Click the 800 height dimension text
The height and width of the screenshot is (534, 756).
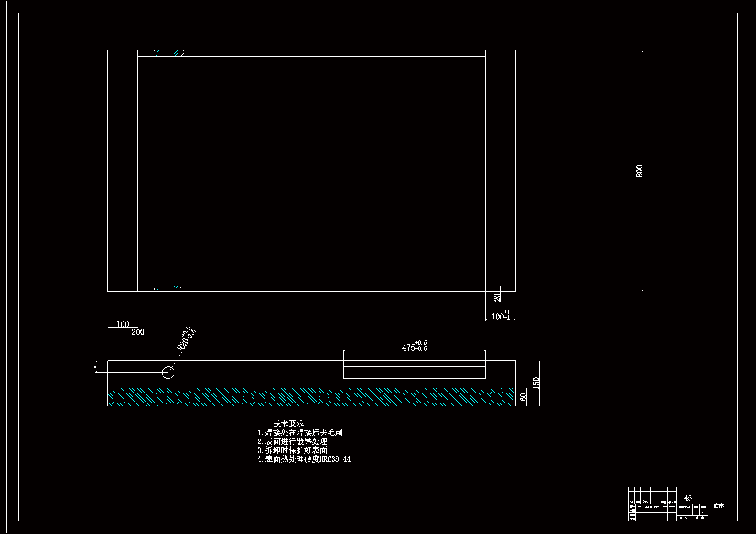coord(639,171)
